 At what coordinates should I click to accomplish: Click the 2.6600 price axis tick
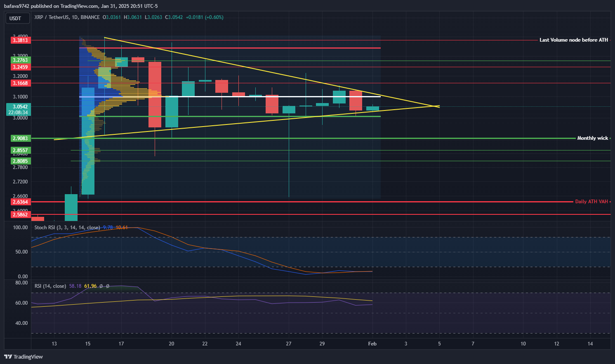(20, 196)
